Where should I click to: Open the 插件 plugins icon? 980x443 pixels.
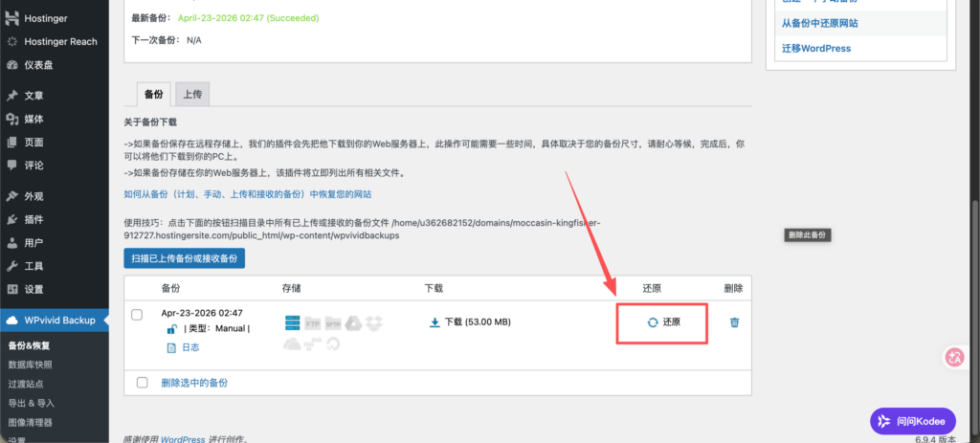pos(11,219)
